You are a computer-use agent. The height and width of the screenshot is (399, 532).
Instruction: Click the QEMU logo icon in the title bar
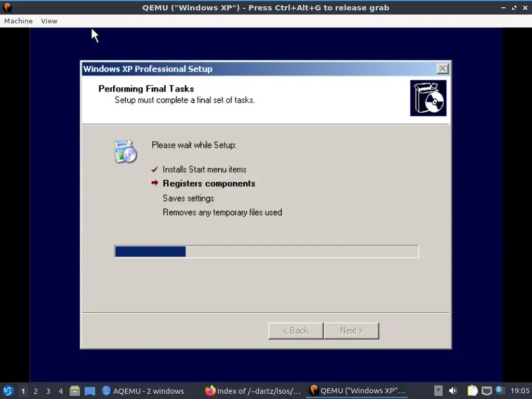click(7, 7)
